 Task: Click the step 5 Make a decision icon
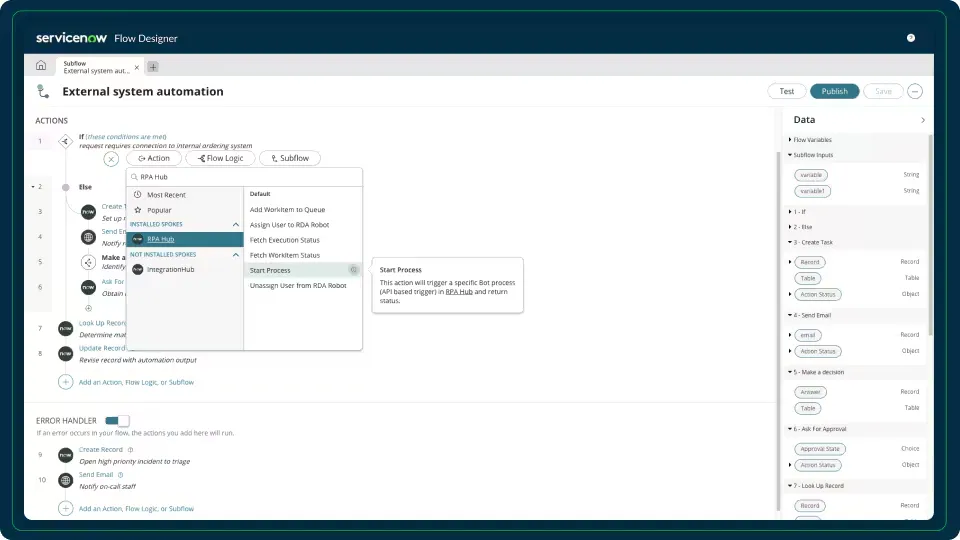88,262
